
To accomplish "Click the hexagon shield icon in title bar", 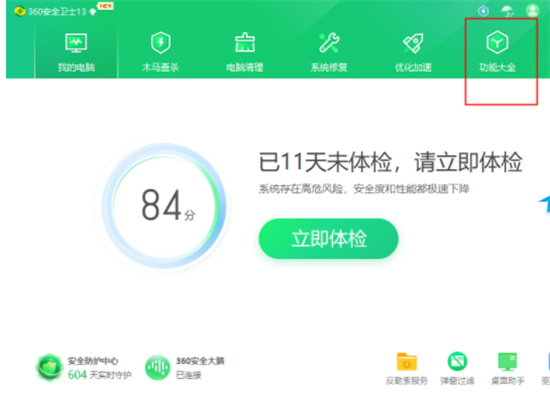I will point(483,11).
